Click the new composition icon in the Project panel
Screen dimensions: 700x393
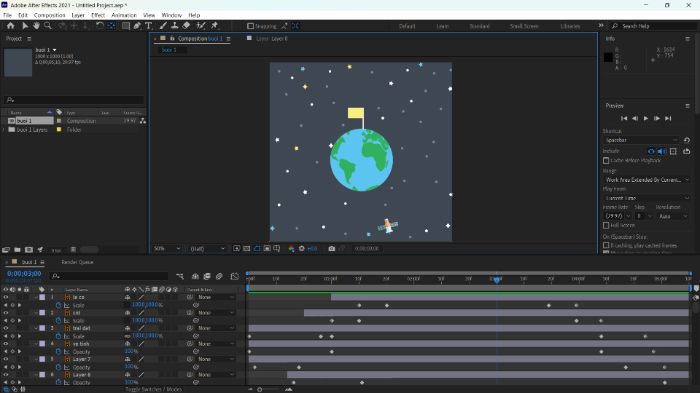pyautogui.click(x=29, y=250)
